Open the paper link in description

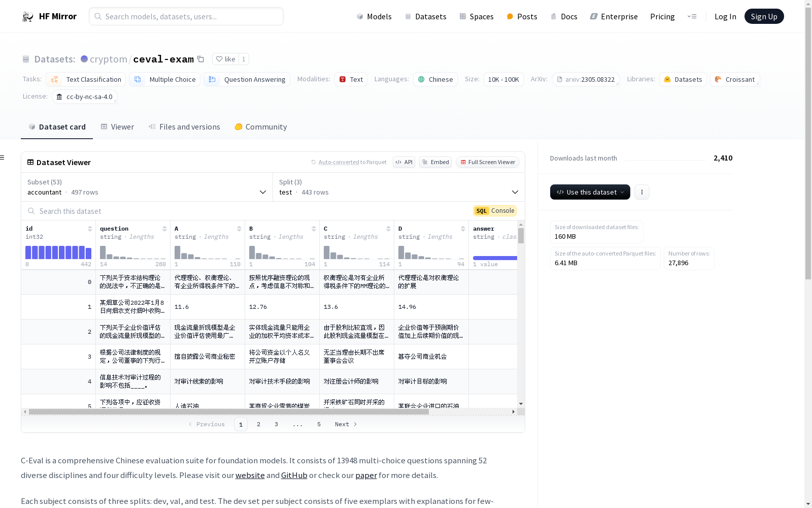[x=366, y=475]
